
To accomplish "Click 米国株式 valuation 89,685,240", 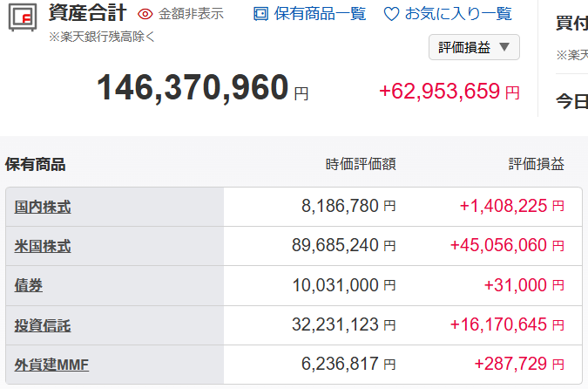I will point(335,246).
